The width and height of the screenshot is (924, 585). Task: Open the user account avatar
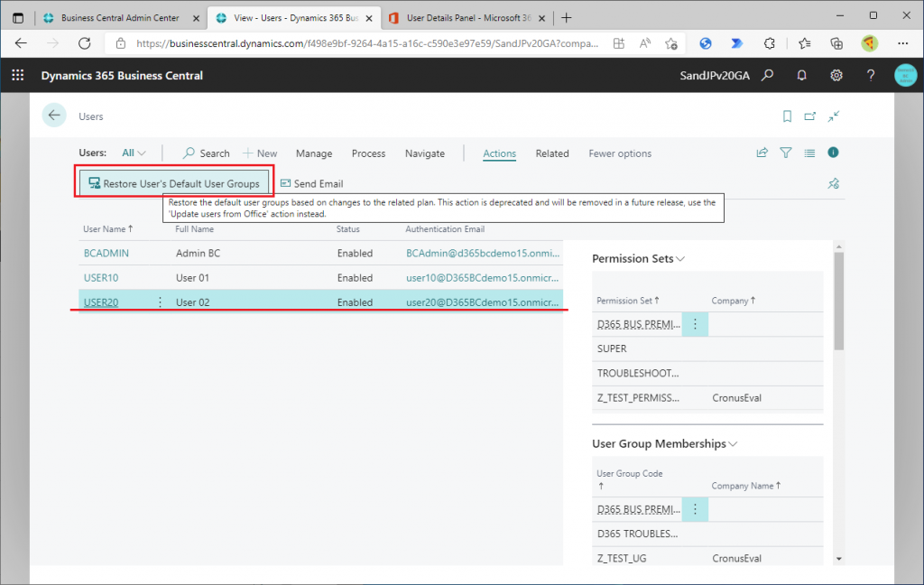pos(905,76)
